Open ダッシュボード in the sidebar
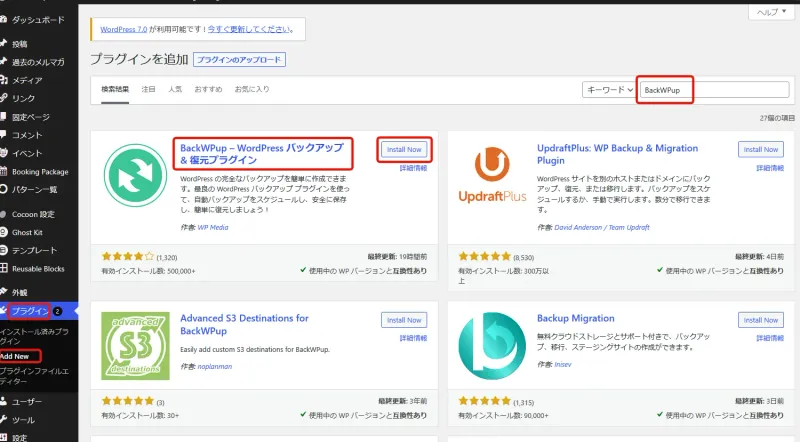 tap(38, 20)
